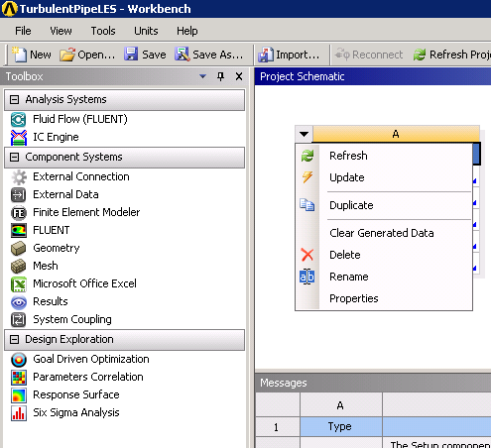The image size is (491, 448).
Task: Click the New button label
Action: tap(41, 55)
